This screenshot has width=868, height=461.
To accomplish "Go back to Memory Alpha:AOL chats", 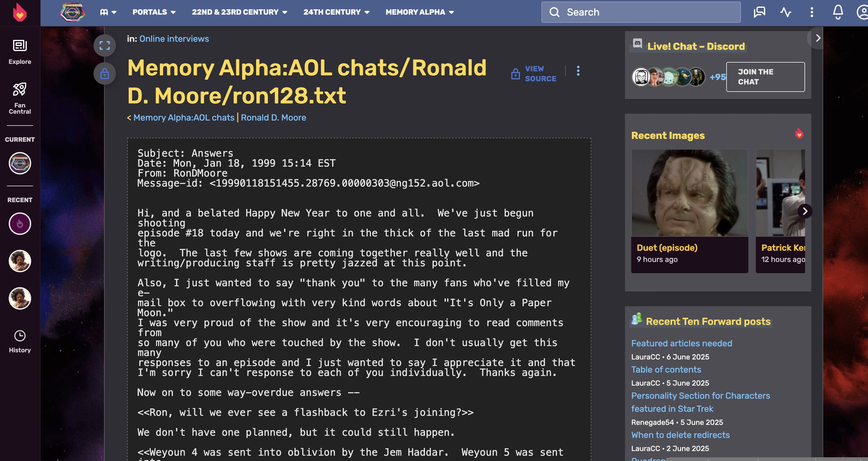I will (x=184, y=118).
